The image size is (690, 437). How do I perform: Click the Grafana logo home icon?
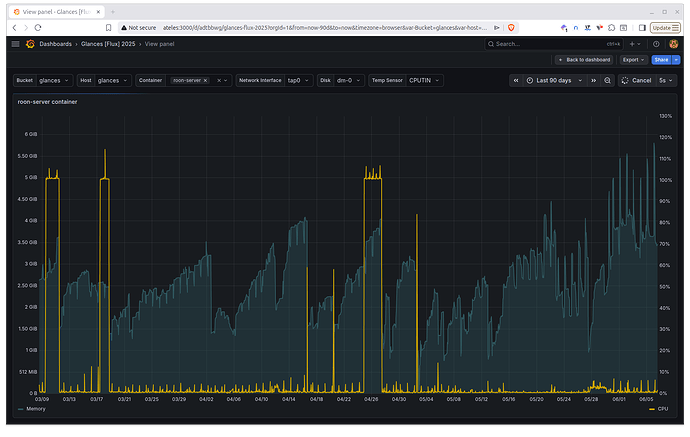[30, 44]
